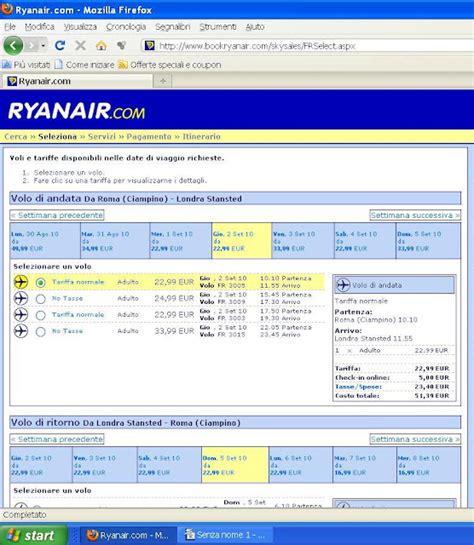
Task: Select outbound date Gio 2 Set 10
Action: [x=242, y=241]
